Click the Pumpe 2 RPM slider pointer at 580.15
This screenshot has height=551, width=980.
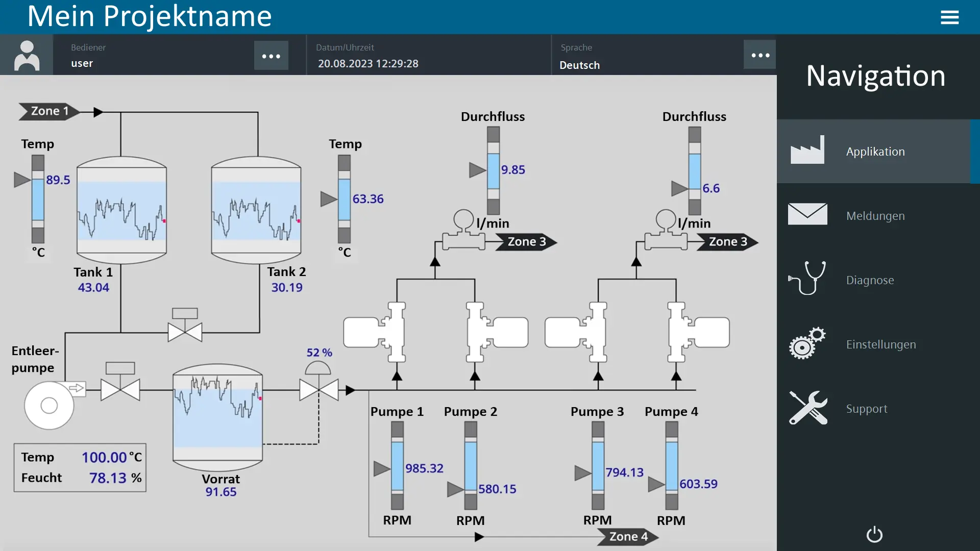[455, 489]
